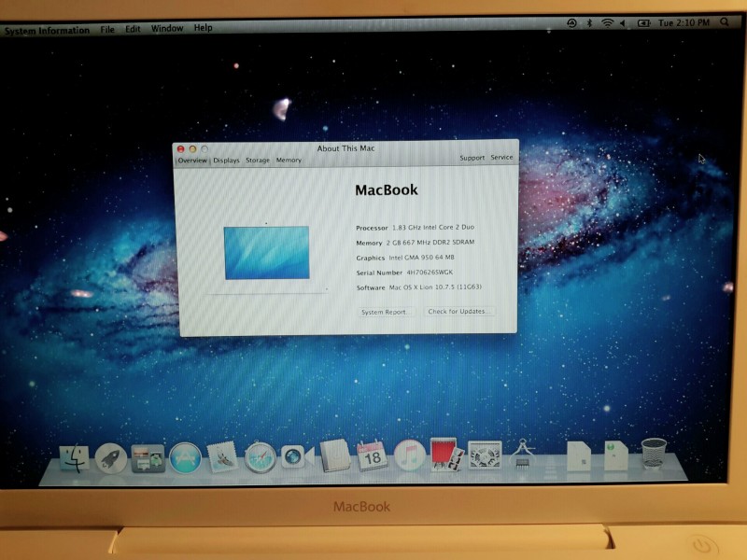
Task: Launch iTunes music note icon
Action: point(409,455)
